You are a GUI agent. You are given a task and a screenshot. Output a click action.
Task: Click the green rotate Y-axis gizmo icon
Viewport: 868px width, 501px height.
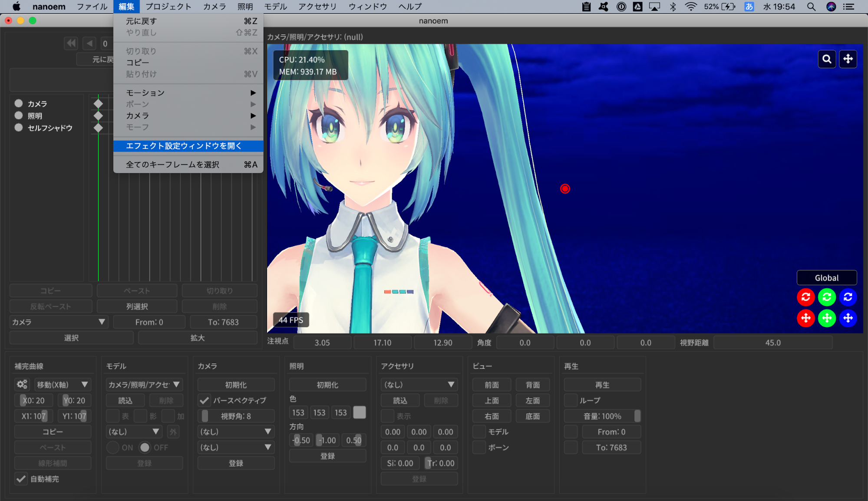(x=827, y=297)
